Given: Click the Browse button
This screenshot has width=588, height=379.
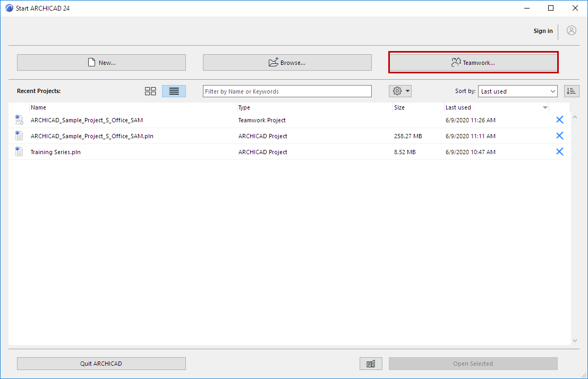Looking at the screenshot, I should pos(287,63).
